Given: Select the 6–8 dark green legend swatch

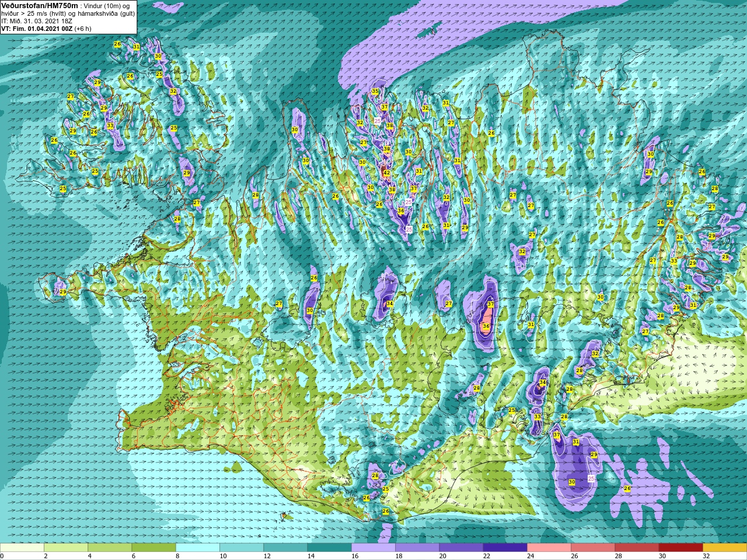Looking at the screenshot, I should (x=154, y=548).
